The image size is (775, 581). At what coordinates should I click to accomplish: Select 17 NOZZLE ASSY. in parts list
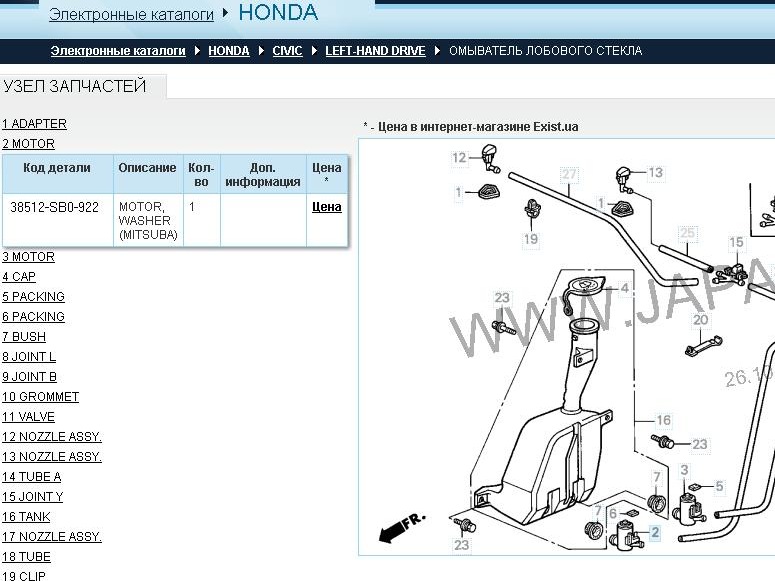pos(52,536)
